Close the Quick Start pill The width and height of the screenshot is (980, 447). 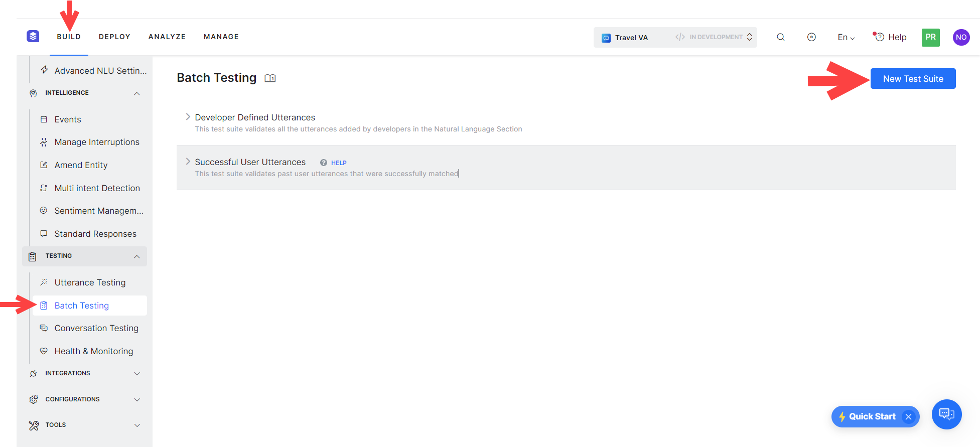(908, 417)
